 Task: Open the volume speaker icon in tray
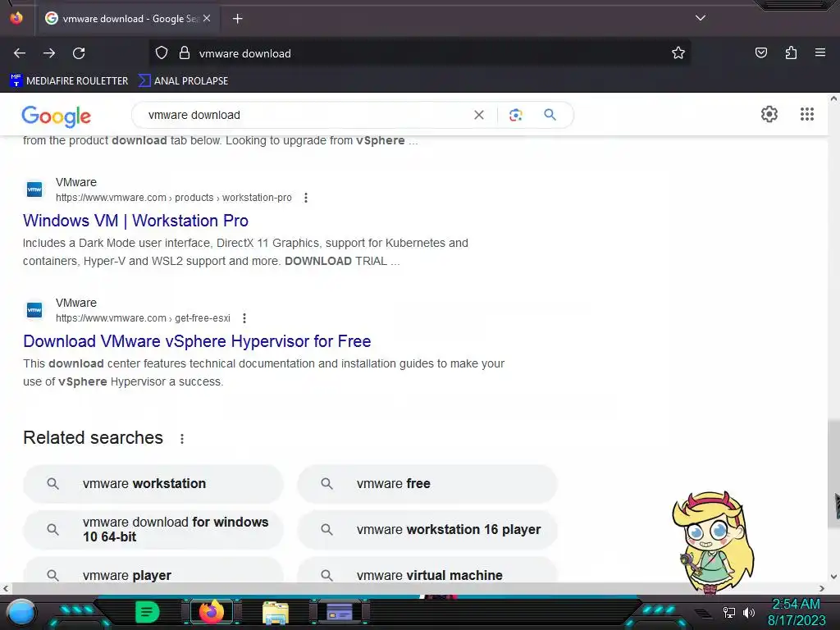coord(748,612)
